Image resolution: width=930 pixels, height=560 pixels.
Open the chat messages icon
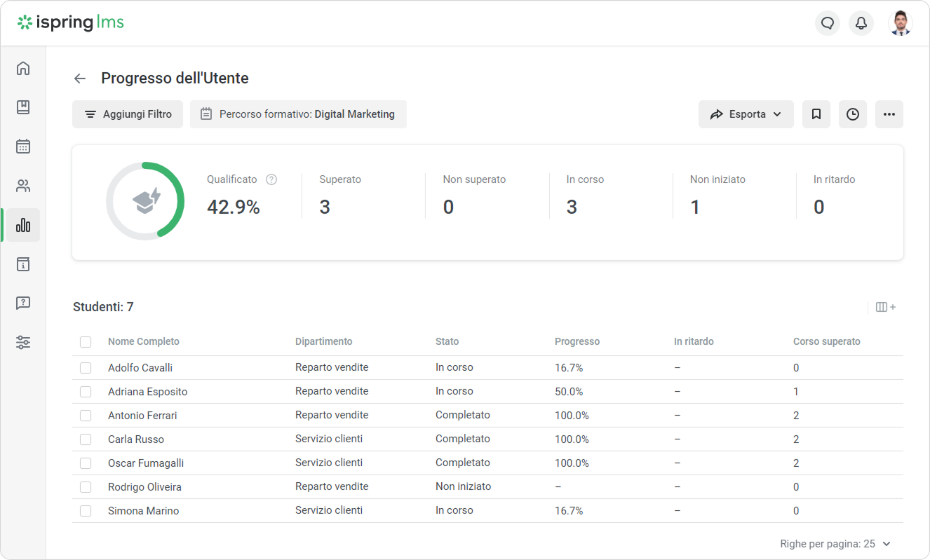tap(828, 23)
